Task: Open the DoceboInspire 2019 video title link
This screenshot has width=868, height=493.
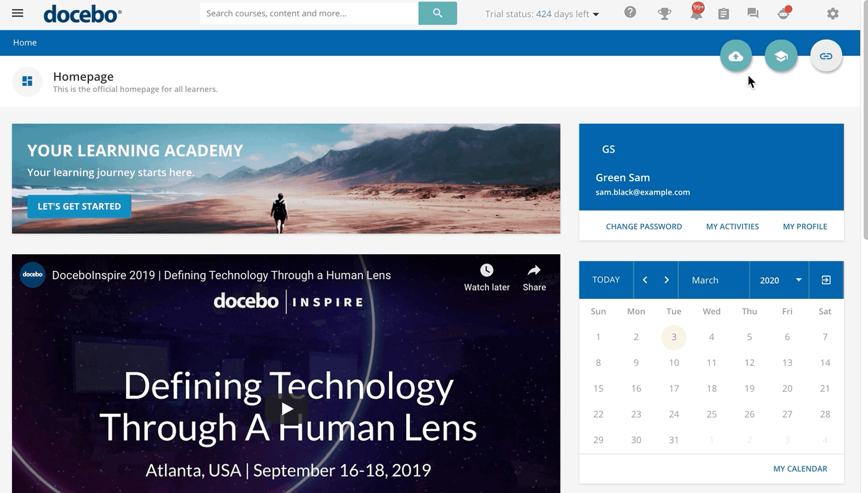Action: tap(221, 275)
